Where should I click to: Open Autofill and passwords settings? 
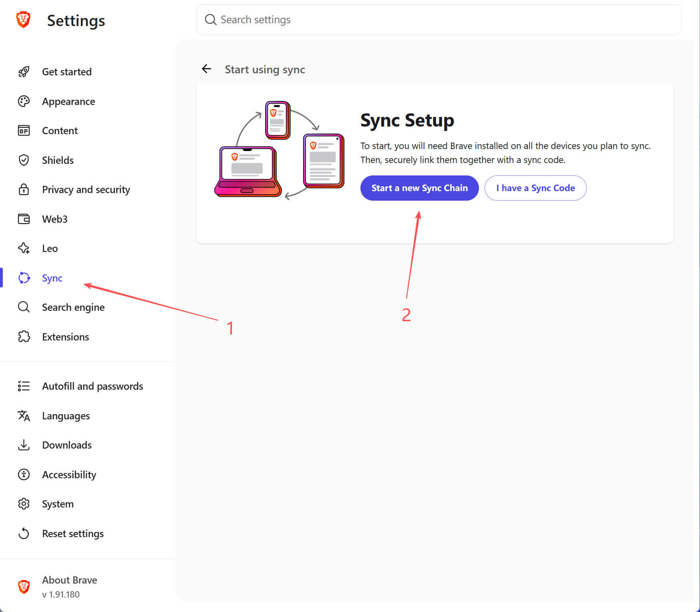pyautogui.click(x=93, y=386)
